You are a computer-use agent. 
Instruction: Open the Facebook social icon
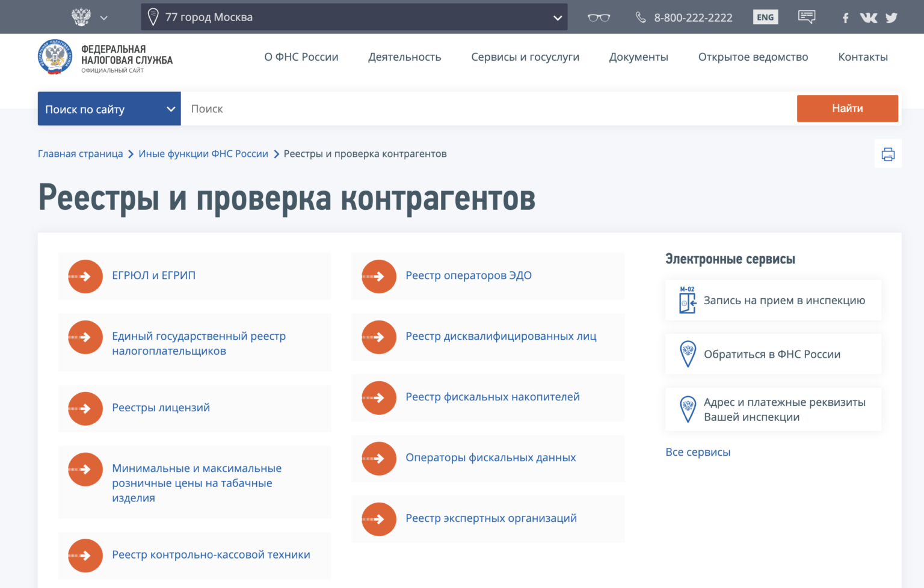point(845,18)
